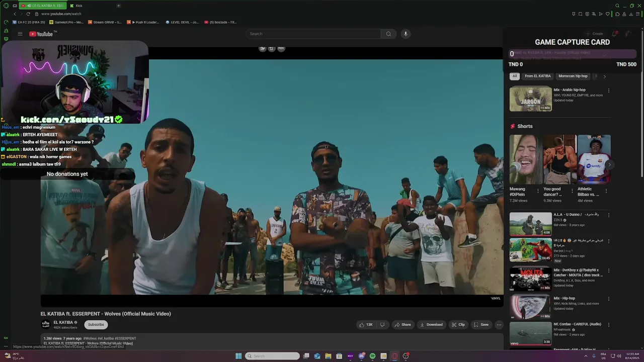Open the taskbar clock showing 12:33 AM
The width and height of the screenshot is (644, 362).
point(632,356)
